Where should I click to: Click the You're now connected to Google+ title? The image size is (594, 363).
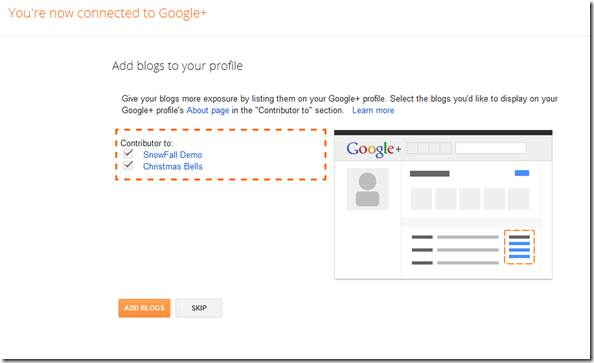(108, 13)
